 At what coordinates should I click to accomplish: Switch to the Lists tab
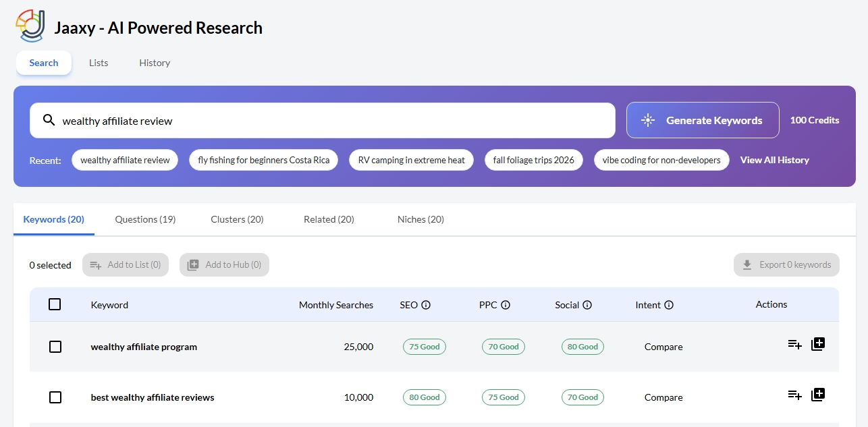tap(99, 63)
